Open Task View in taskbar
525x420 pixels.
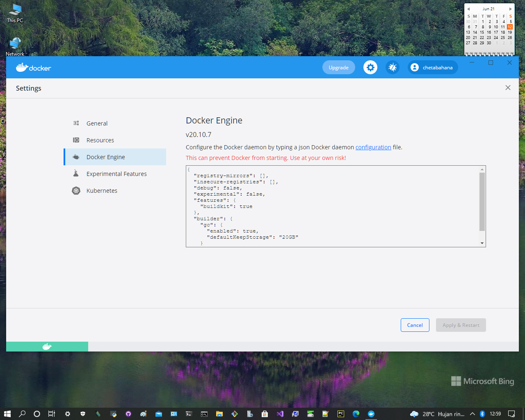52,414
